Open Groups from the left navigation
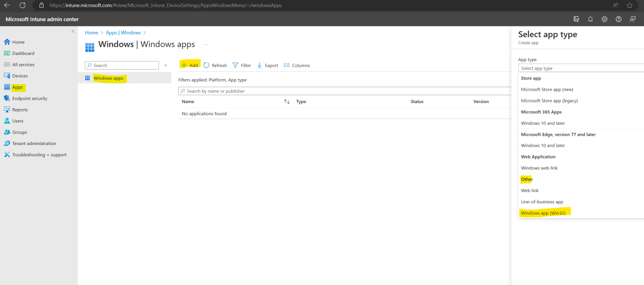Viewport: 644px width, 285px height. [x=20, y=132]
